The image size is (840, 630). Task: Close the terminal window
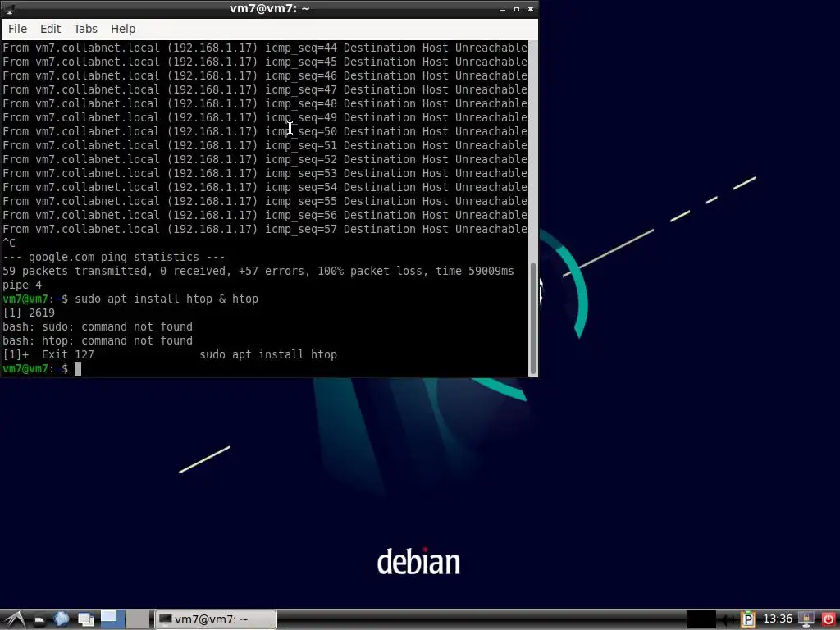tap(531, 9)
